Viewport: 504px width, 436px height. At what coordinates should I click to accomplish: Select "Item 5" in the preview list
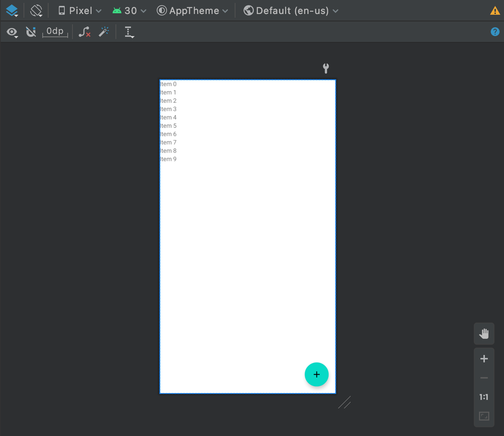[168, 126]
